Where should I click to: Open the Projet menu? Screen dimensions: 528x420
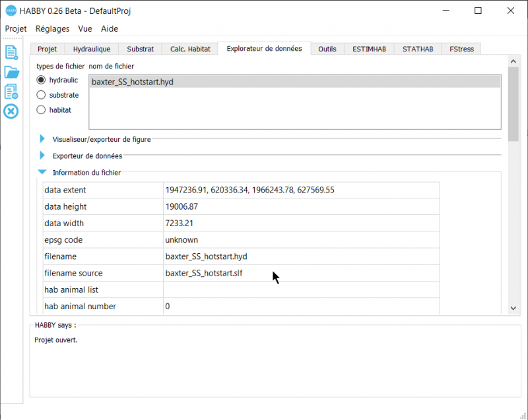[15, 28]
